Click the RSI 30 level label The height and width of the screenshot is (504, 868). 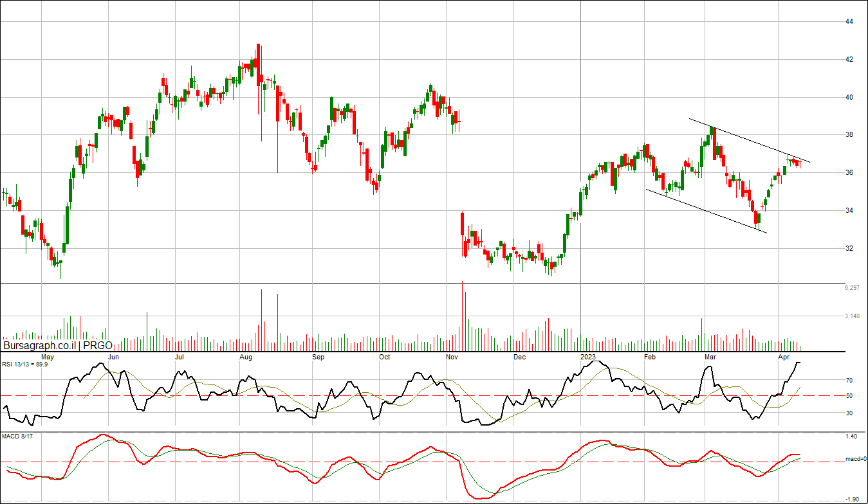coord(849,413)
